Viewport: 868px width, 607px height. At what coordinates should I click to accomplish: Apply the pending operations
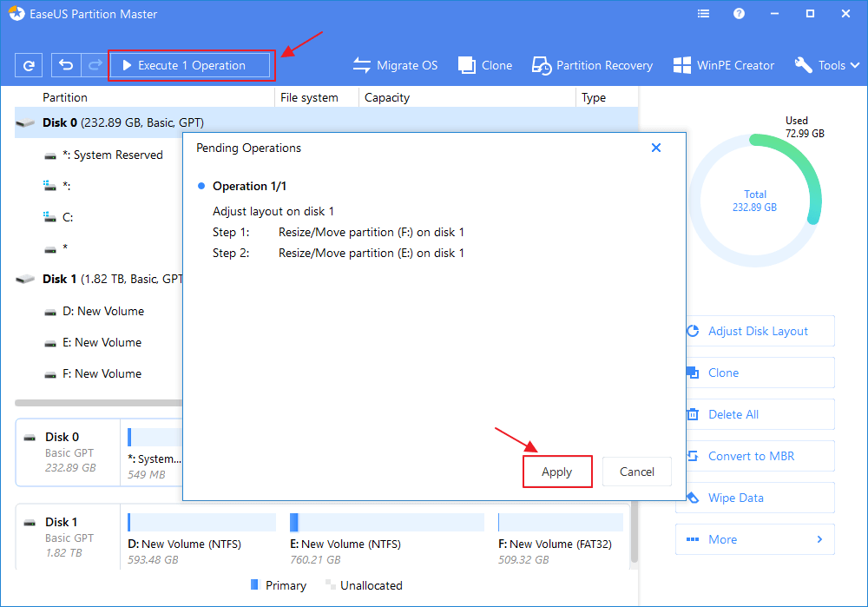tap(557, 472)
